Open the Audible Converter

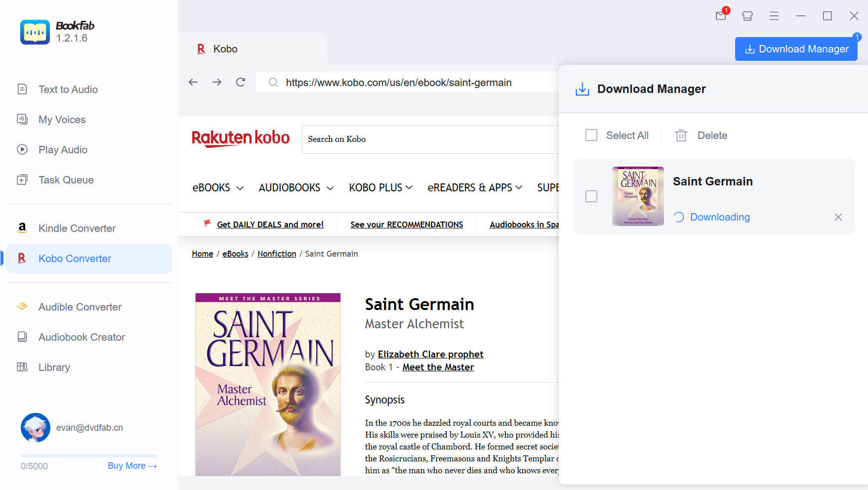79,307
